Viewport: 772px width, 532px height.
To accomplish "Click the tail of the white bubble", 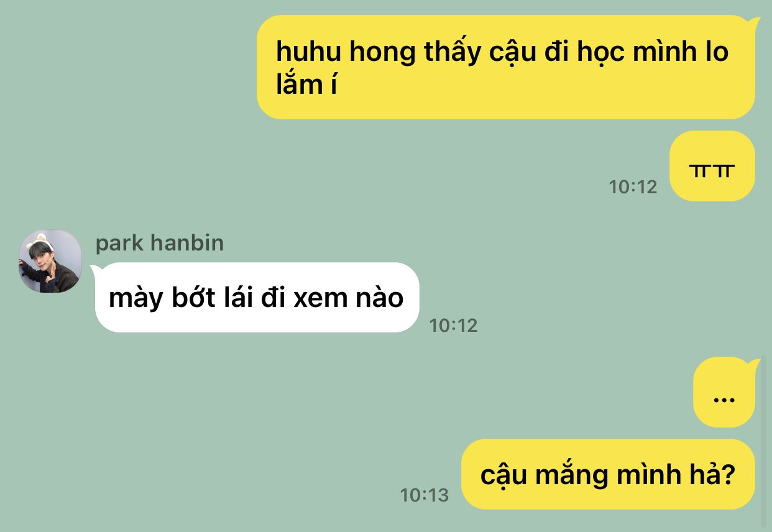I will click(96, 270).
